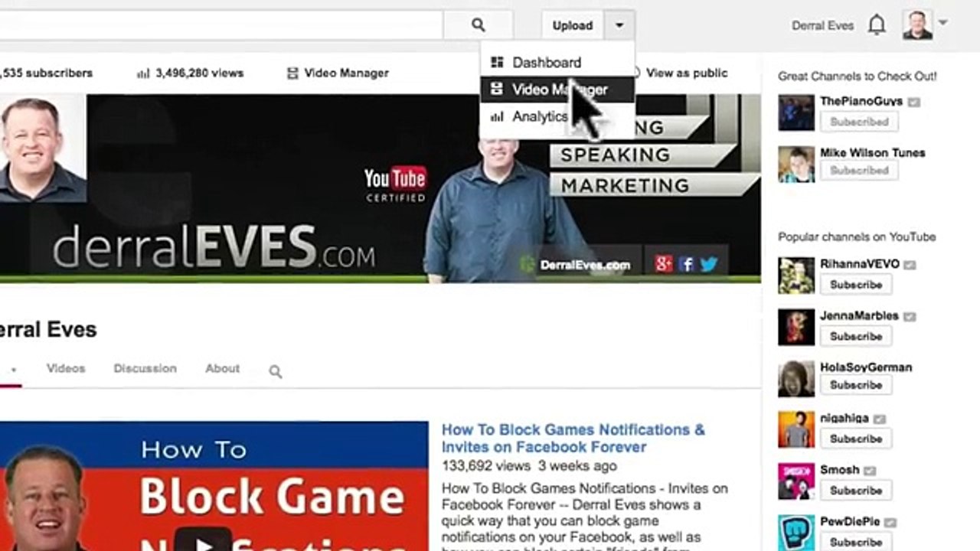The image size is (980, 551).
Task: Subscribe to PewDiePie
Action: pos(856,543)
